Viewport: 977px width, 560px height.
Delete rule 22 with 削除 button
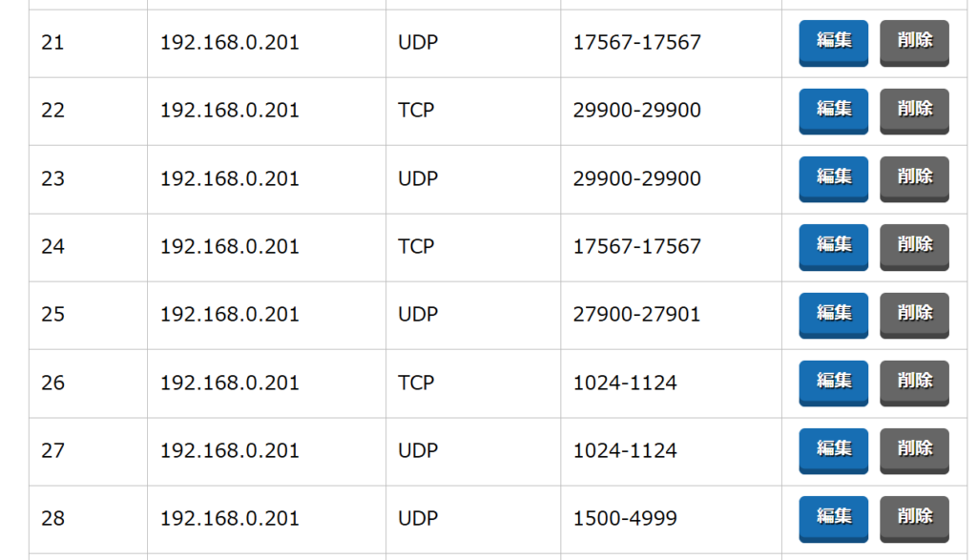pos(914,110)
